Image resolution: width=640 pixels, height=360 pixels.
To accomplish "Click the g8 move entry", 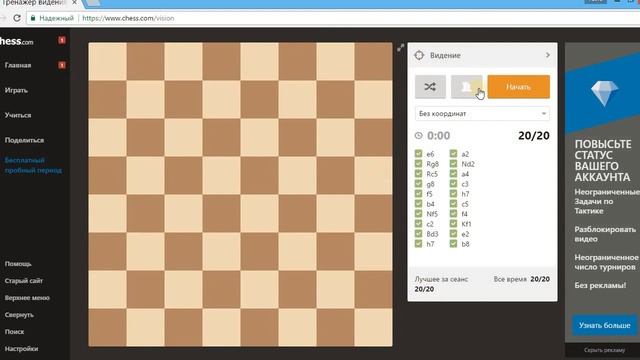I will click(x=430, y=184).
